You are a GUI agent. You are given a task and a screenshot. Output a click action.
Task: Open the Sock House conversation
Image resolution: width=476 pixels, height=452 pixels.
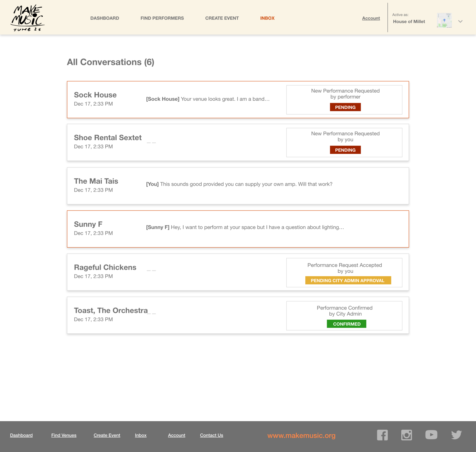pyautogui.click(x=238, y=99)
